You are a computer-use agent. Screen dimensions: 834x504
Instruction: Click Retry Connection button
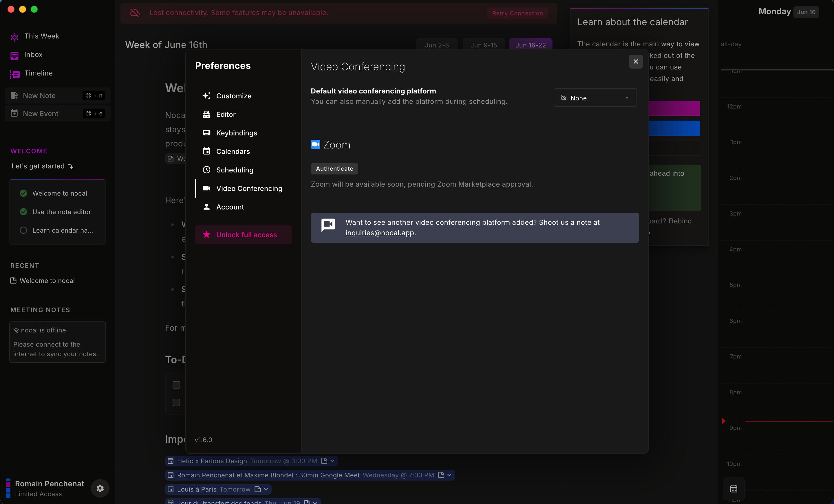(x=517, y=13)
